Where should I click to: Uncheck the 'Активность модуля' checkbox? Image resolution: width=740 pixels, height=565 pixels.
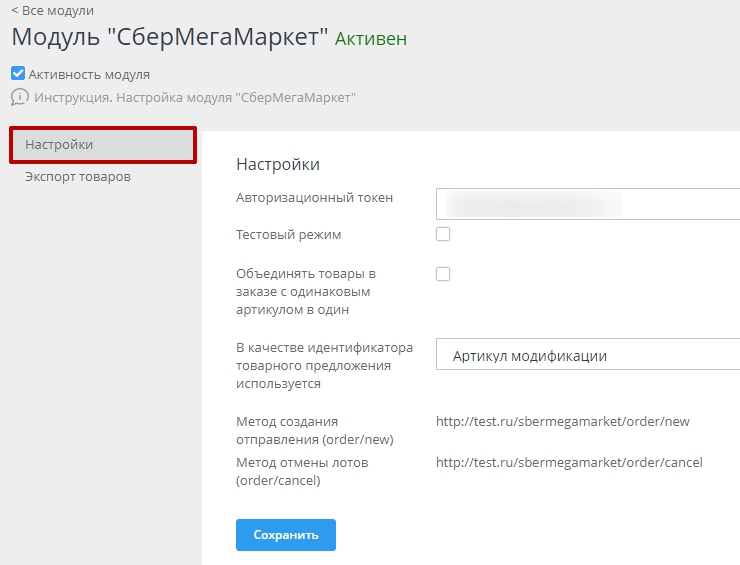[18, 74]
